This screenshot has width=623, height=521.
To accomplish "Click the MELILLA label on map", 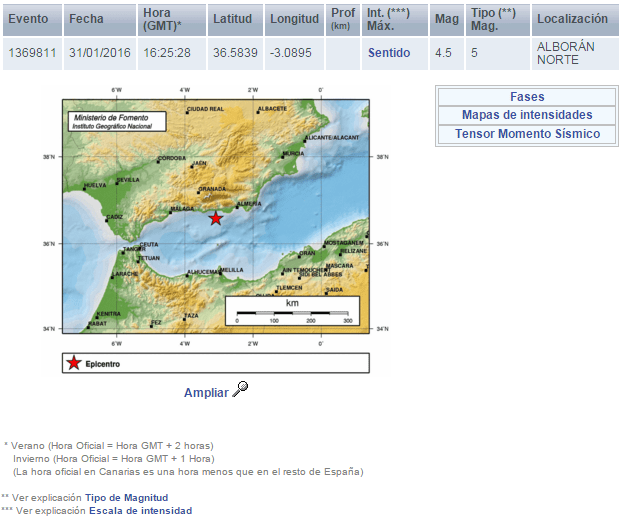I will [x=232, y=270].
